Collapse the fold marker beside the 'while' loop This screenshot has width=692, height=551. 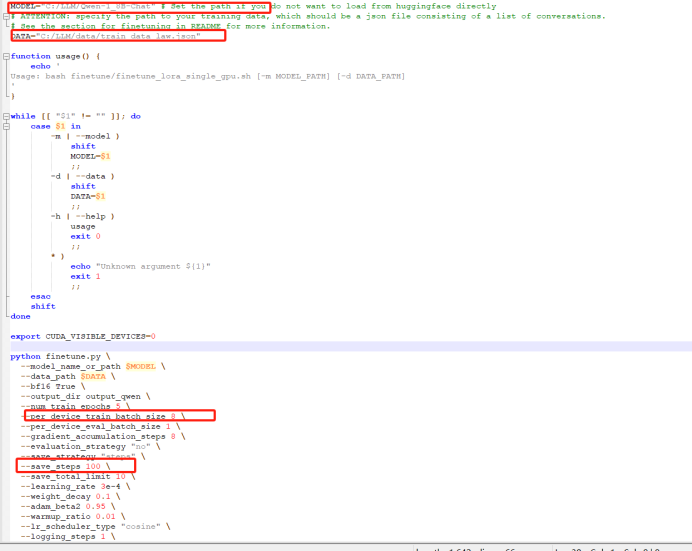[6, 116]
